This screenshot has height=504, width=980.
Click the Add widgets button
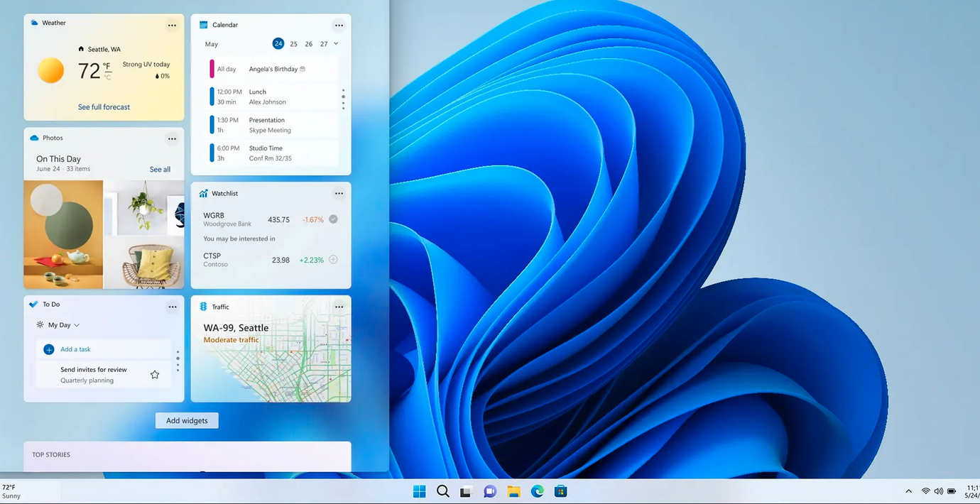coord(187,421)
